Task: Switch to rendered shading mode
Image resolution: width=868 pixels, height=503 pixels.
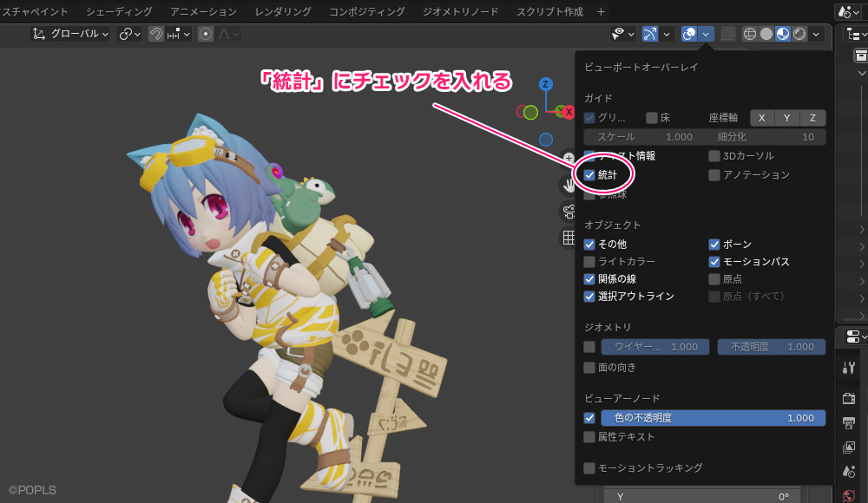Action: point(799,35)
